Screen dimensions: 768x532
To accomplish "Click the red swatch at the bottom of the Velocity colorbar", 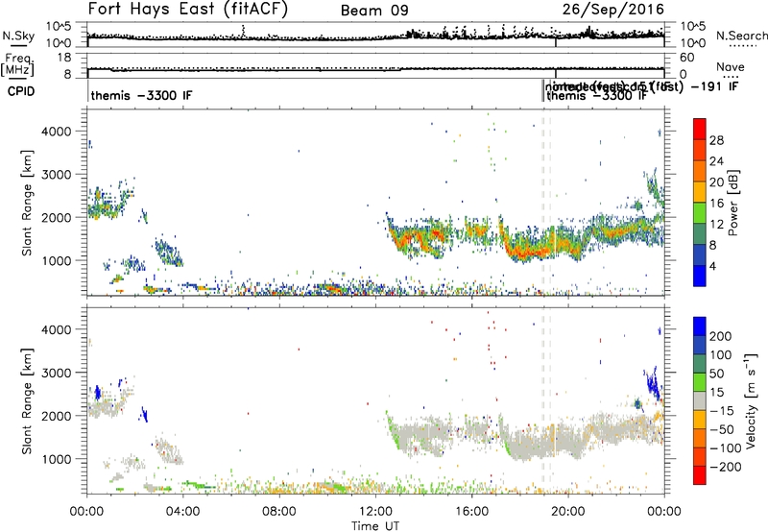I will pos(700,475).
